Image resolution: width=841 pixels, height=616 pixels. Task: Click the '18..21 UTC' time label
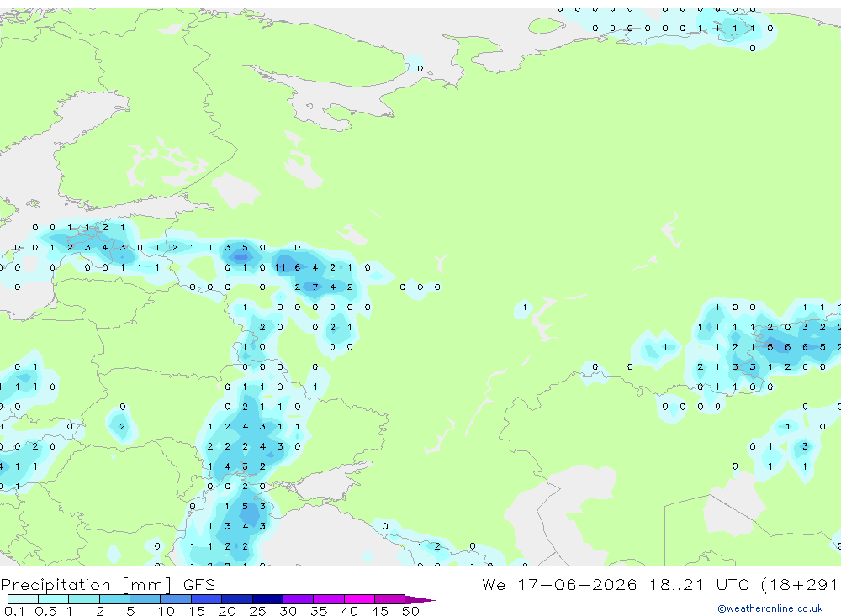tap(699, 584)
